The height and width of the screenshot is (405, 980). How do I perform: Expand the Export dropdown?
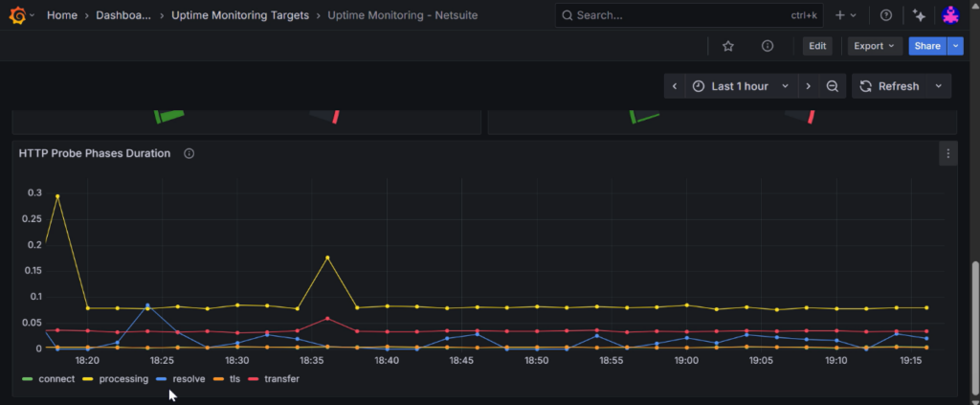tap(875, 46)
